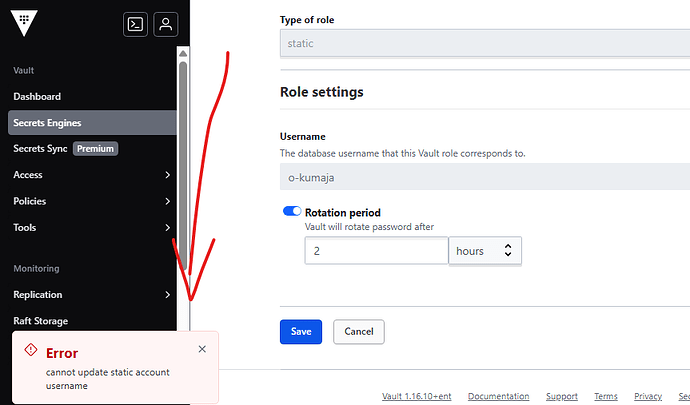Click the red error diamond icon
Viewport: 690px width, 405px height.
tap(31, 350)
